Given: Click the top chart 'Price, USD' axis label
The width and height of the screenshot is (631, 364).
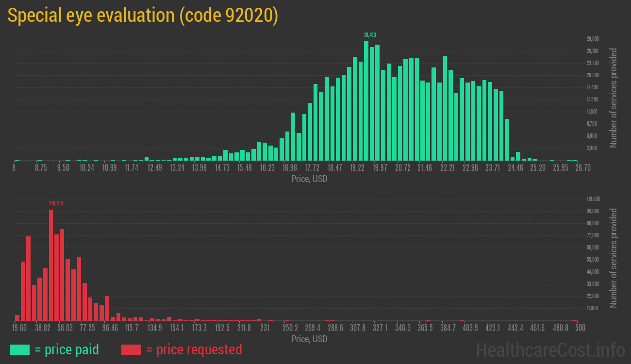Looking at the screenshot, I should [x=309, y=179].
